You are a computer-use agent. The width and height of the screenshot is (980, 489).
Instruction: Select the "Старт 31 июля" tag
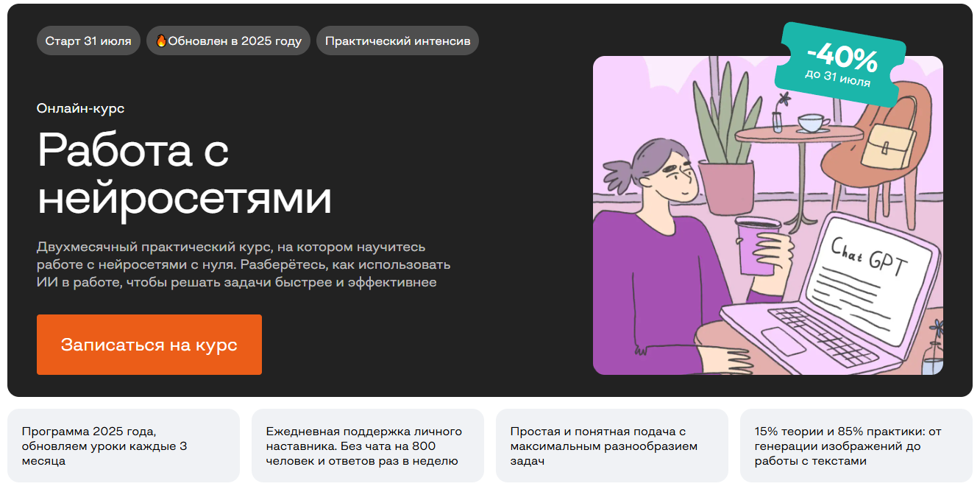(88, 41)
